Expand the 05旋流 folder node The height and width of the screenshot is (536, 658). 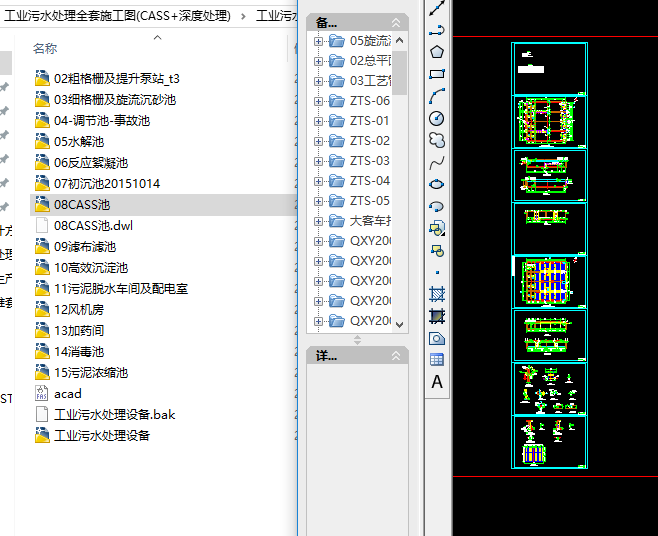pos(319,41)
